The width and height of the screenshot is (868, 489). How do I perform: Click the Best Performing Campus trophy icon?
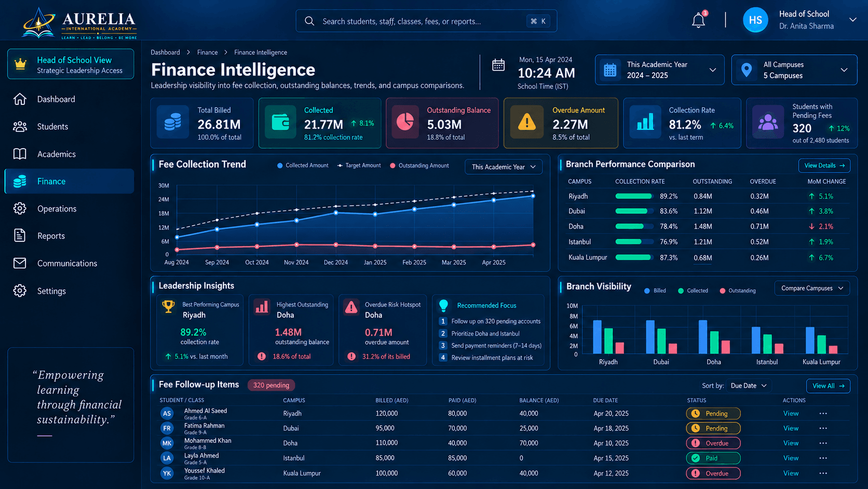click(x=168, y=307)
